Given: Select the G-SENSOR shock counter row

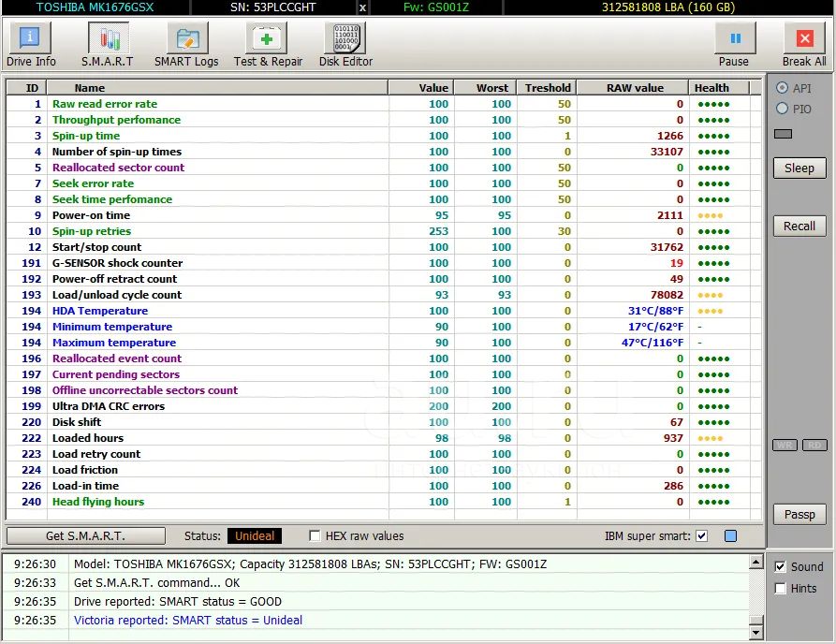Looking at the screenshot, I should pos(383,263).
